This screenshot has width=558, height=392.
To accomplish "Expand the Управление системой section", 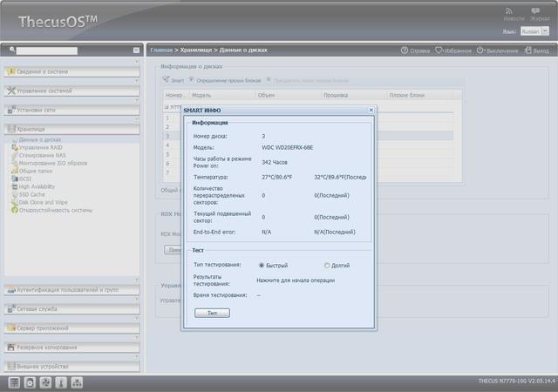I will pyautogui.click(x=71, y=91).
